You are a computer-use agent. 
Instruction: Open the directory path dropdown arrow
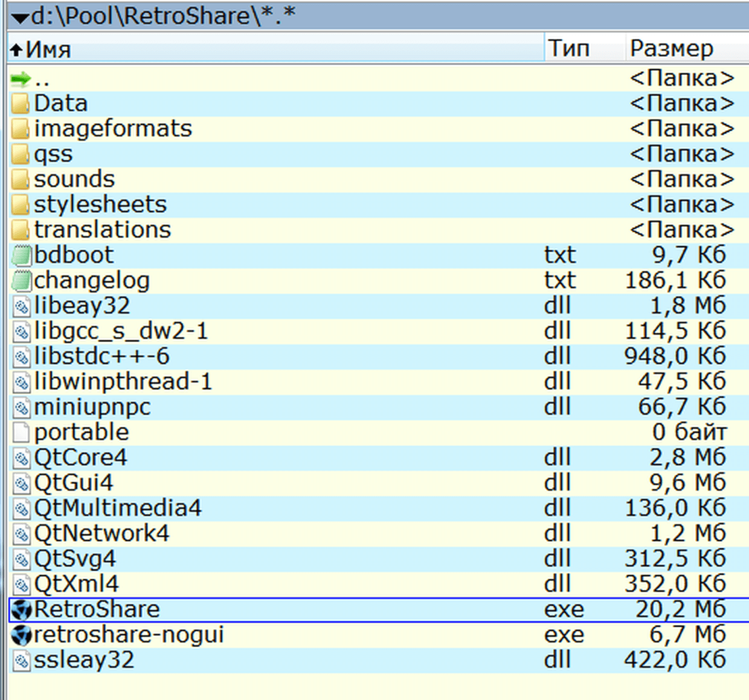coord(20,18)
